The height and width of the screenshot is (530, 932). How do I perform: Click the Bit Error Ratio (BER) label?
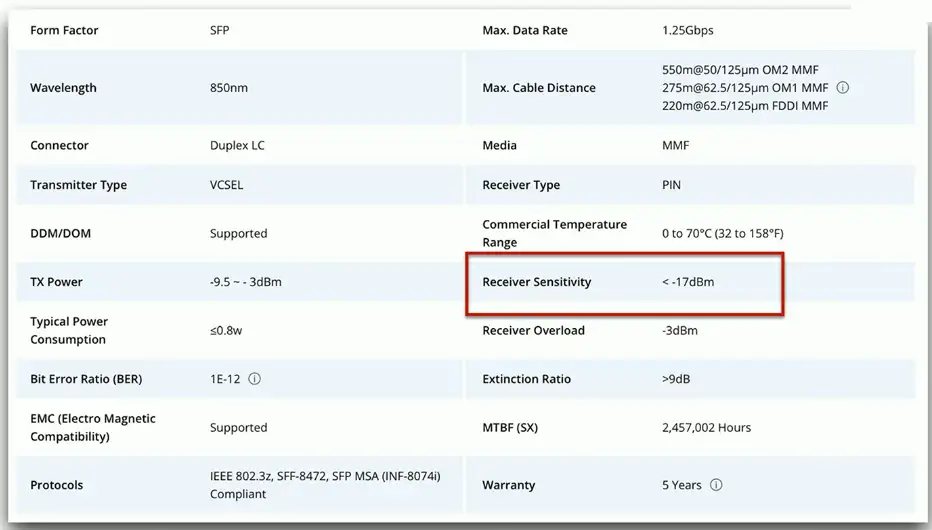tap(86, 379)
